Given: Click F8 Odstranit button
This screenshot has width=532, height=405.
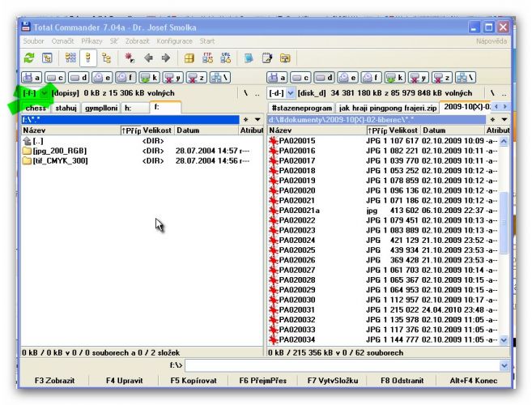Looking at the screenshot, I should [x=402, y=381].
